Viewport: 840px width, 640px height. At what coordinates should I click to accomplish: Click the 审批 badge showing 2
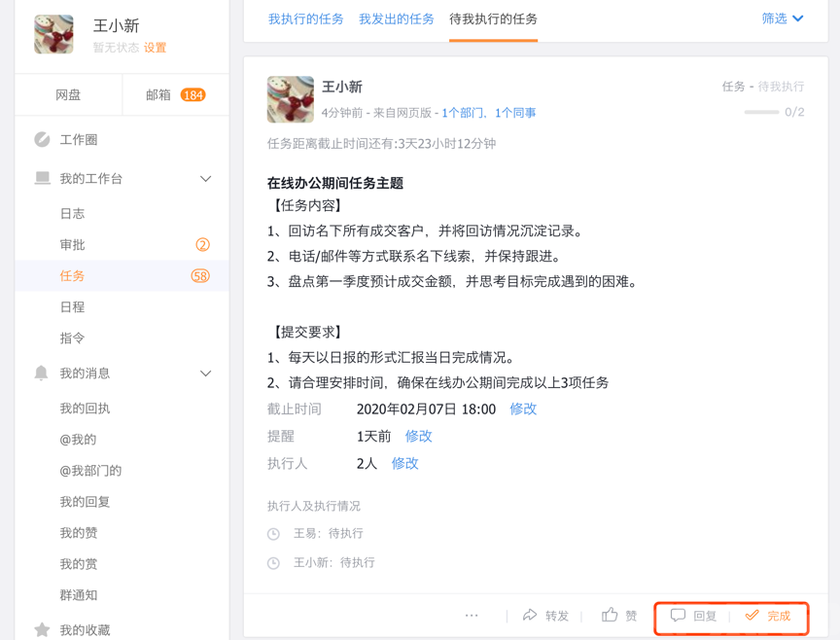point(202,245)
